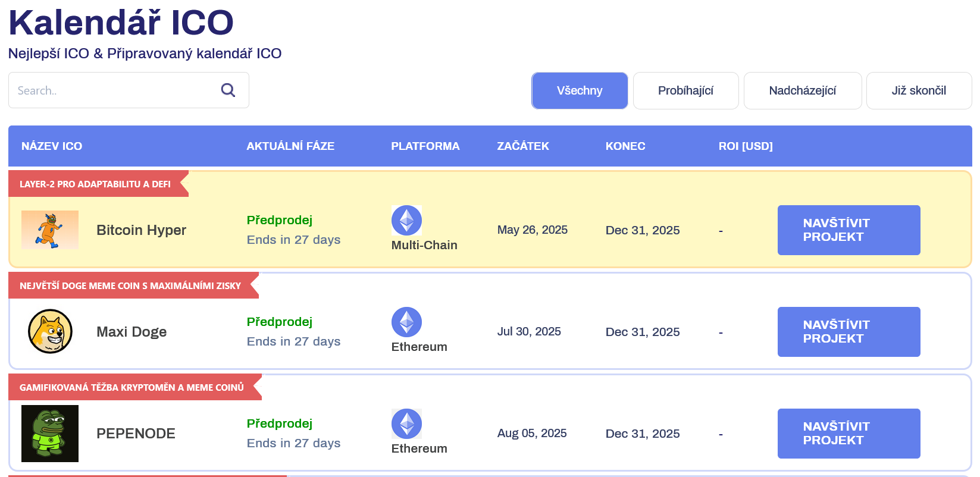The height and width of the screenshot is (477, 980).
Task: Click Ethereum icon in Maxi Doge row
Action: pos(406,322)
